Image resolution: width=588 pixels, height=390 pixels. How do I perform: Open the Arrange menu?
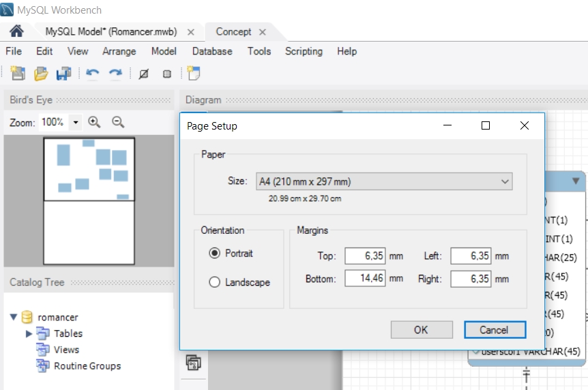(119, 51)
